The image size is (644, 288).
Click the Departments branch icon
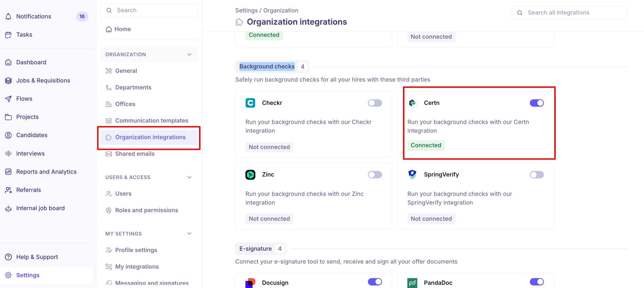(108, 87)
